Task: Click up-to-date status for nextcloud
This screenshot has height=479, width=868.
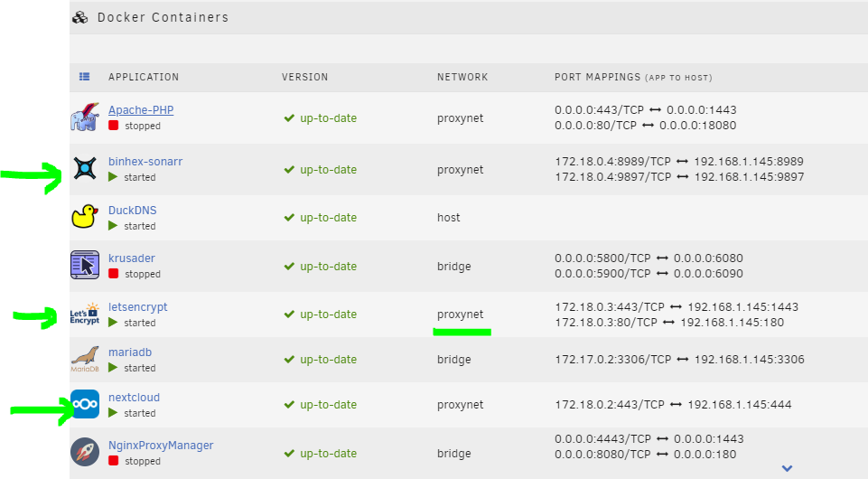Action: click(x=321, y=405)
